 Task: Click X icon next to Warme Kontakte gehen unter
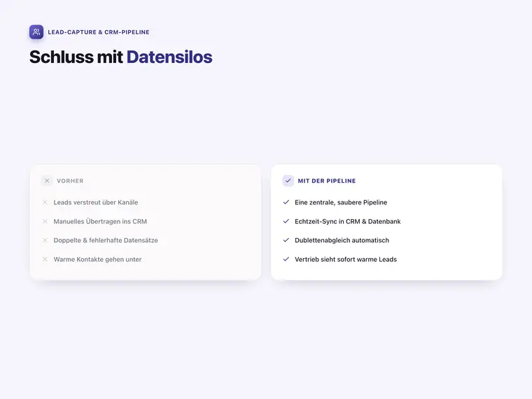pos(45,259)
